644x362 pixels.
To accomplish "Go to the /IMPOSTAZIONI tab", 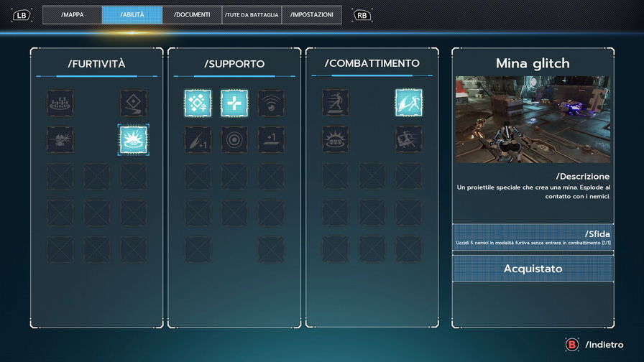I will tap(311, 15).
